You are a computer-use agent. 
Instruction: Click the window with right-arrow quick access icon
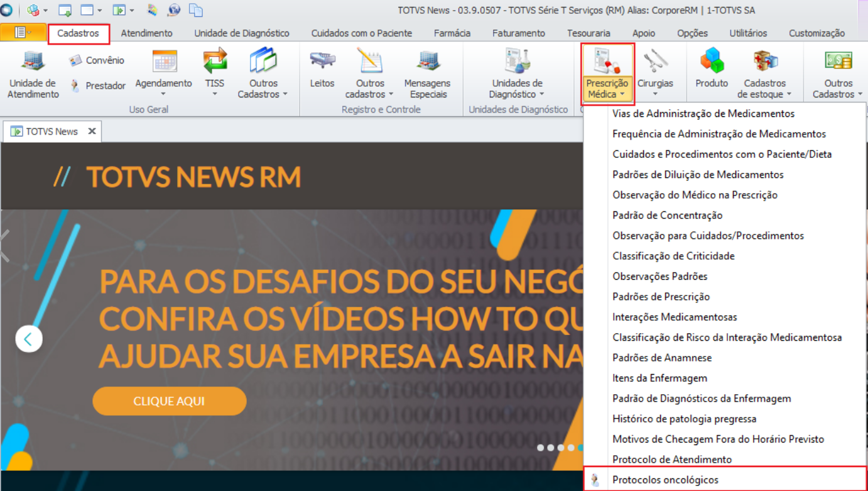pos(119,10)
